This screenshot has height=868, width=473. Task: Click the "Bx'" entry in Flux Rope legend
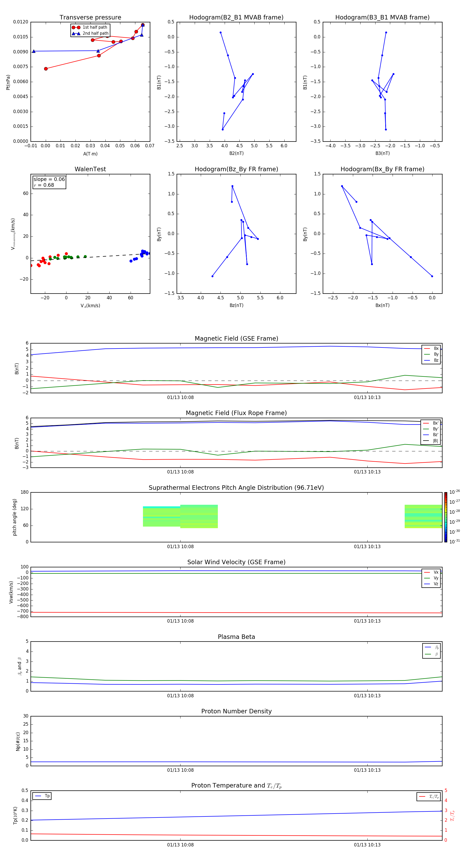431,423
